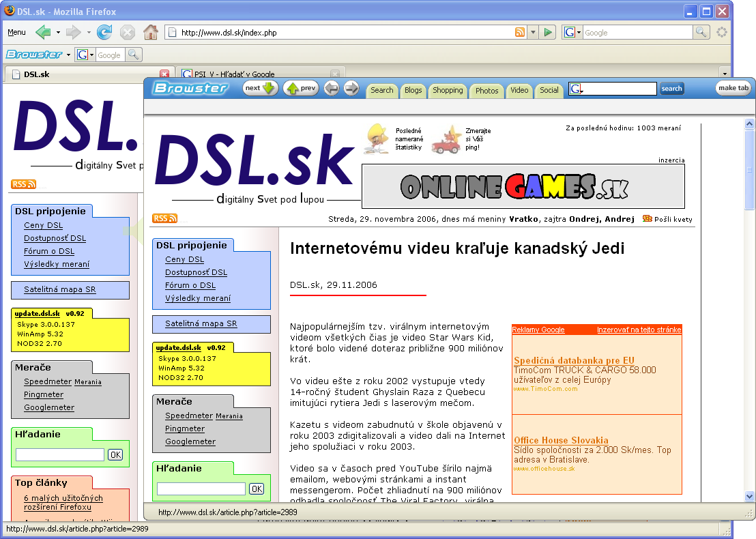Click the Browster toolbar magnifier search icon
This screenshot has width=756, height=539.
click(x=133, y=55)
